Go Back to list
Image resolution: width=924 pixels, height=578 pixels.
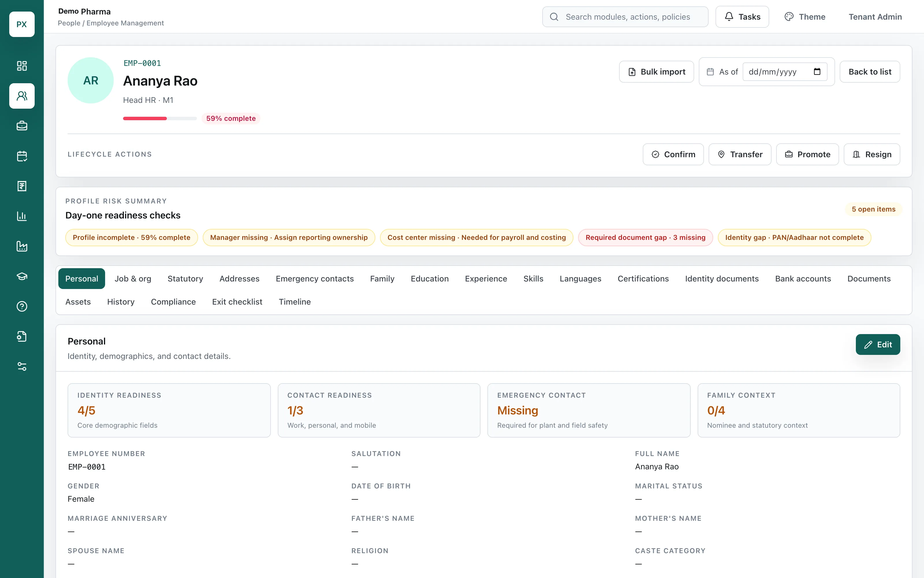tap(870, 72)
